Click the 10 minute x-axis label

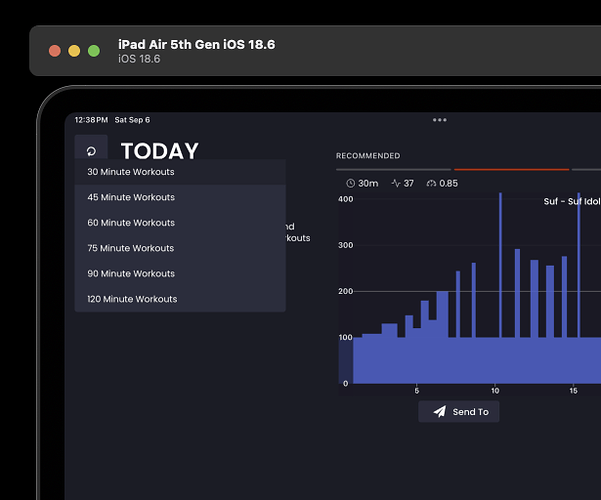pyautogui.click(x=495, y=391)
